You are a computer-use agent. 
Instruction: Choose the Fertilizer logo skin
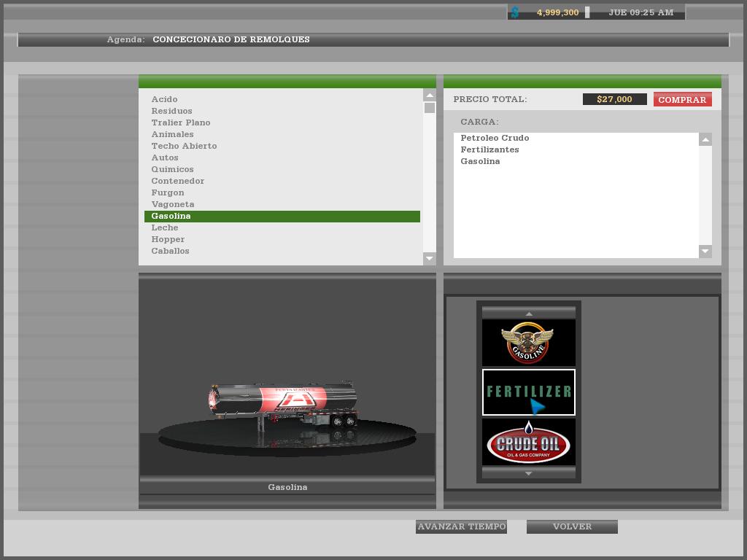(x=528, y=392)
